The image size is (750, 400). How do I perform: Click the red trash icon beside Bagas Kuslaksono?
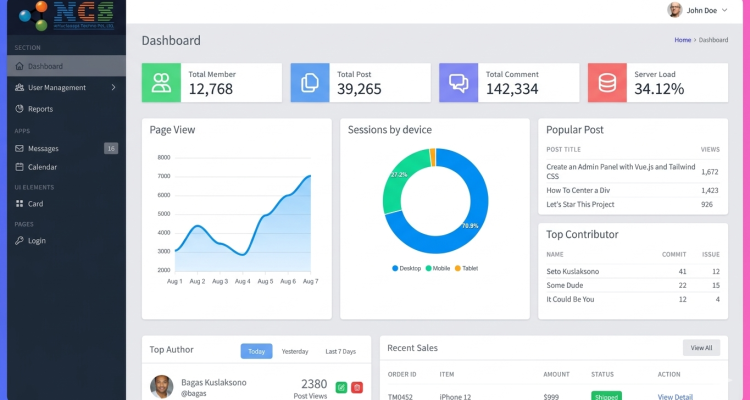(357, 388)
